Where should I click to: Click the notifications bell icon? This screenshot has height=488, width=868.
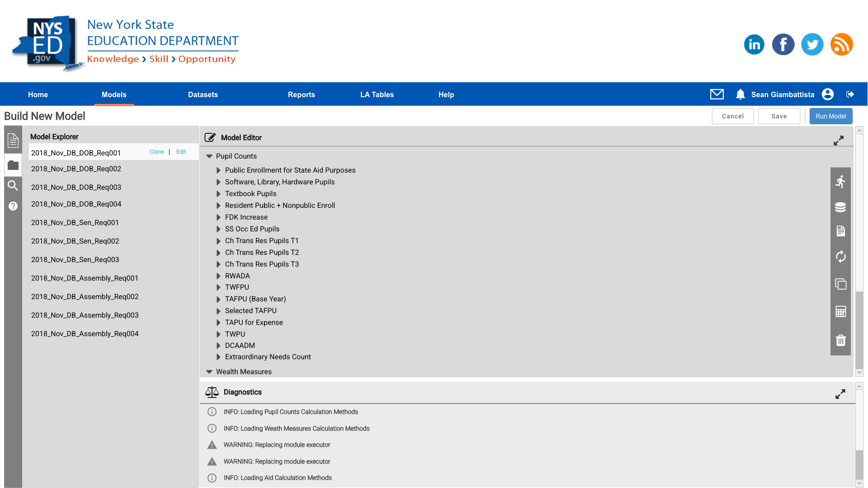[740, 94]
